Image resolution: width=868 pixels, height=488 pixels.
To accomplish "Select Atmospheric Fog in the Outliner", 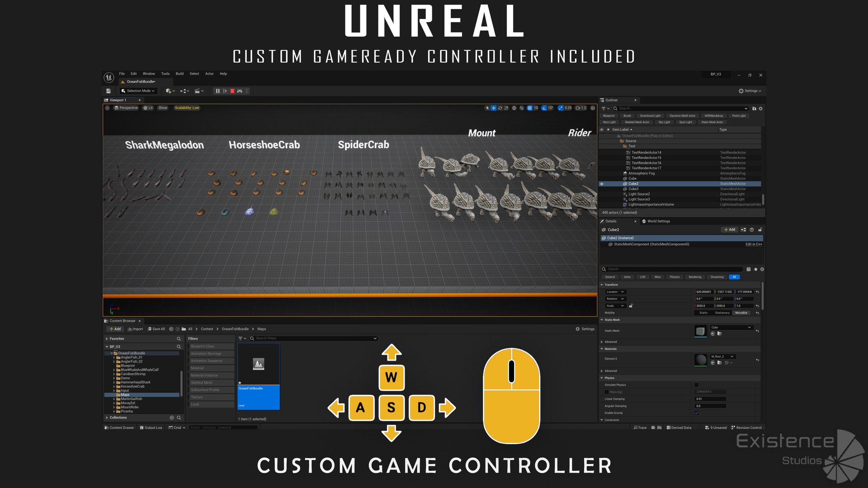I will [x=641, y=174].
